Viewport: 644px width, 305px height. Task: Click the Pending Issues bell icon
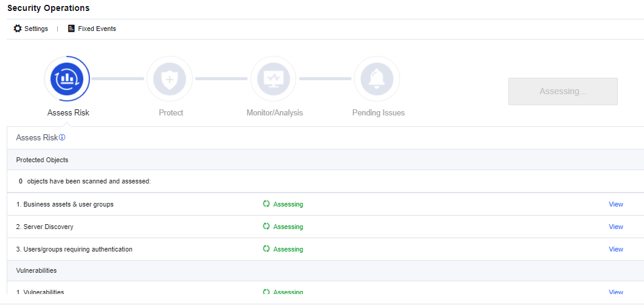376,79
